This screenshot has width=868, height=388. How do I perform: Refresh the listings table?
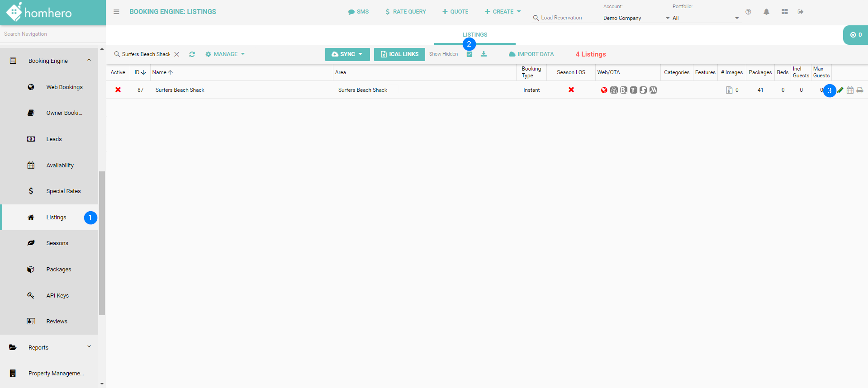point(192,54)
